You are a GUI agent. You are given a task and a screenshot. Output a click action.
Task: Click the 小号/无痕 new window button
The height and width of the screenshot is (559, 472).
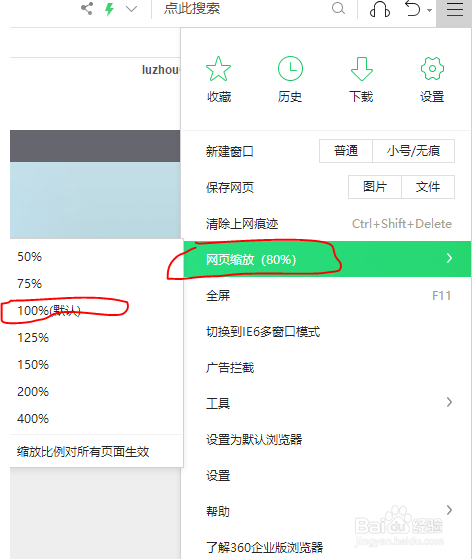[414, 151]
